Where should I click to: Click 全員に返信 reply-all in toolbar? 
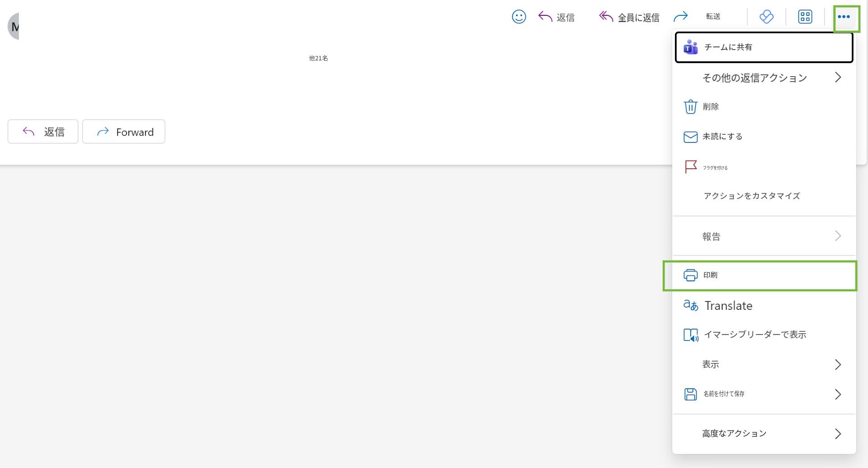629,17
